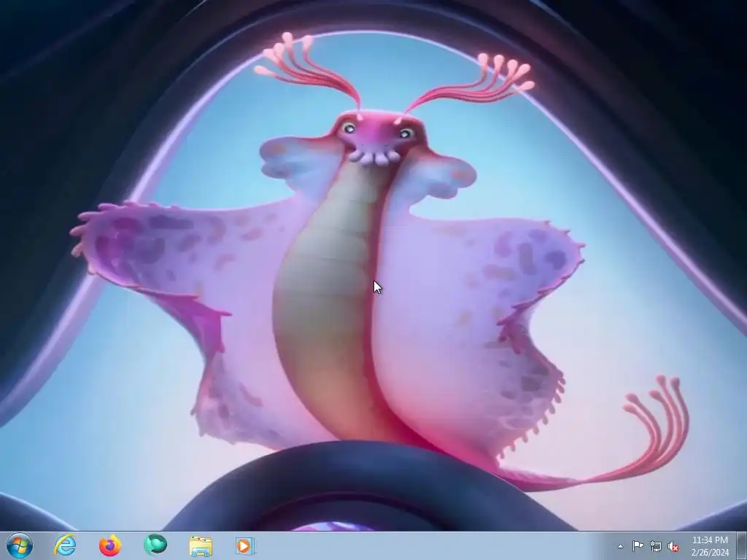Viewport: 747px width, 560px height.
Task: Open Windows Explorer file manager
Action: (201, 546)
